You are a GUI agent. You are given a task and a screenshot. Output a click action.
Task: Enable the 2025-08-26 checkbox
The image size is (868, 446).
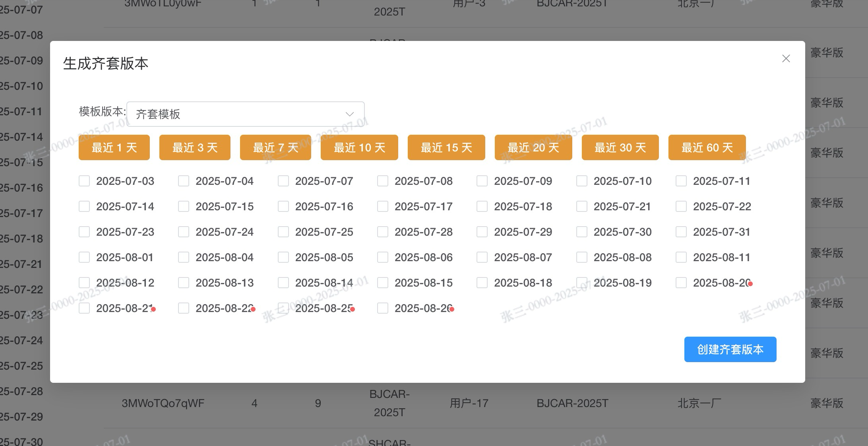coord(383,308)
